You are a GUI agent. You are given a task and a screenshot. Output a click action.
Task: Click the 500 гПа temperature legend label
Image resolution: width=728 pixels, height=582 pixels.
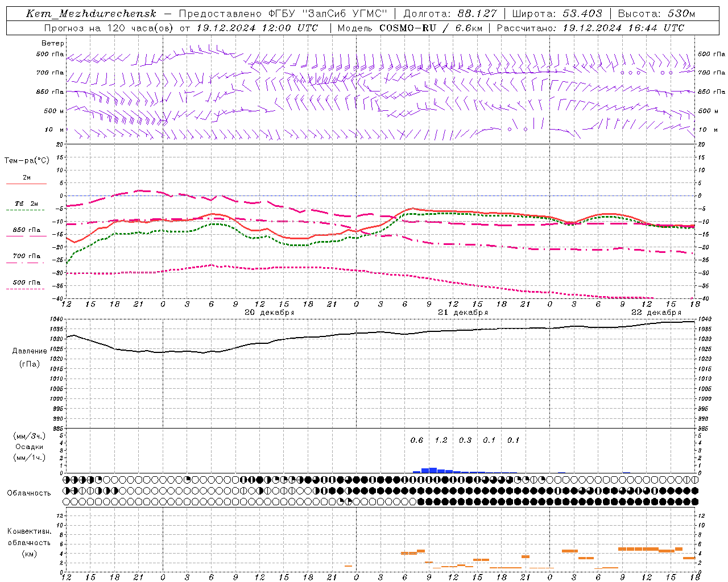pyautogui.click(x=27, y=282)
